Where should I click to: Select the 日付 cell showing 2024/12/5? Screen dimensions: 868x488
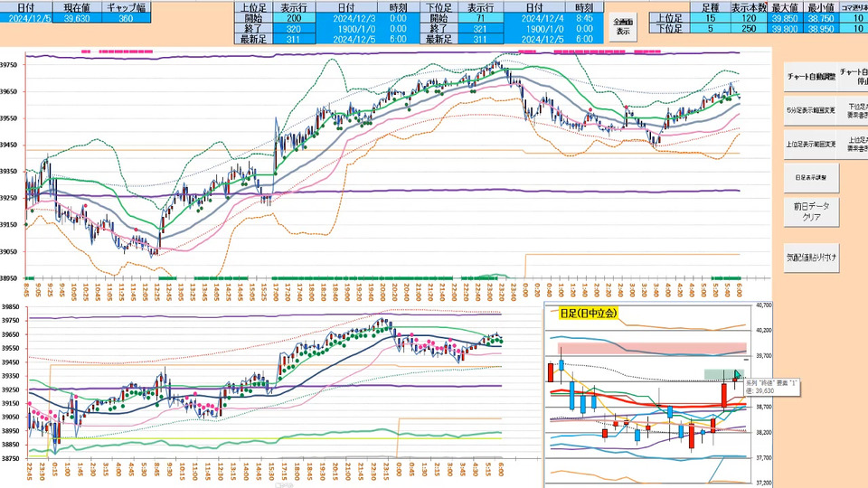[25, 18]
